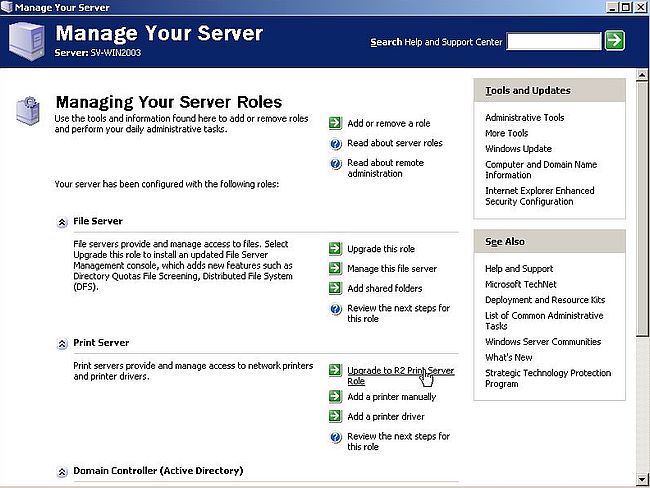
Task: Open Computer and Domain Name Information
Action: [x=541, y=170]
